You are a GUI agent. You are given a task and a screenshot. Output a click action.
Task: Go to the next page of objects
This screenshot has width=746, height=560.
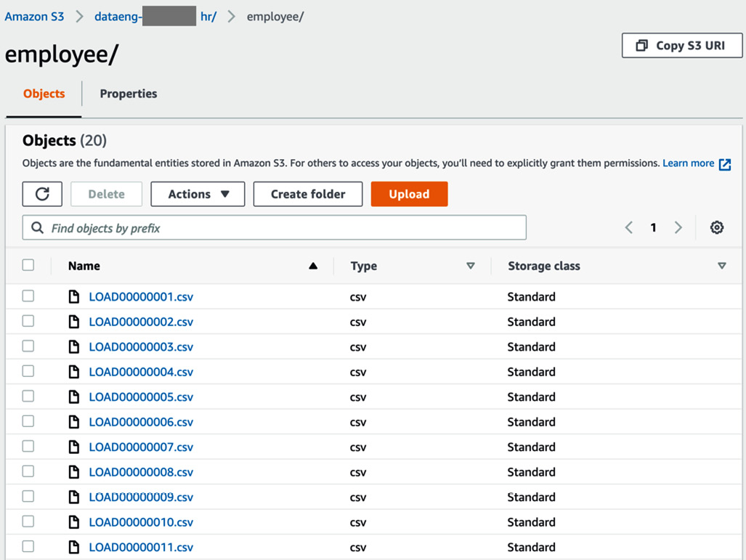tap(678, 227)
